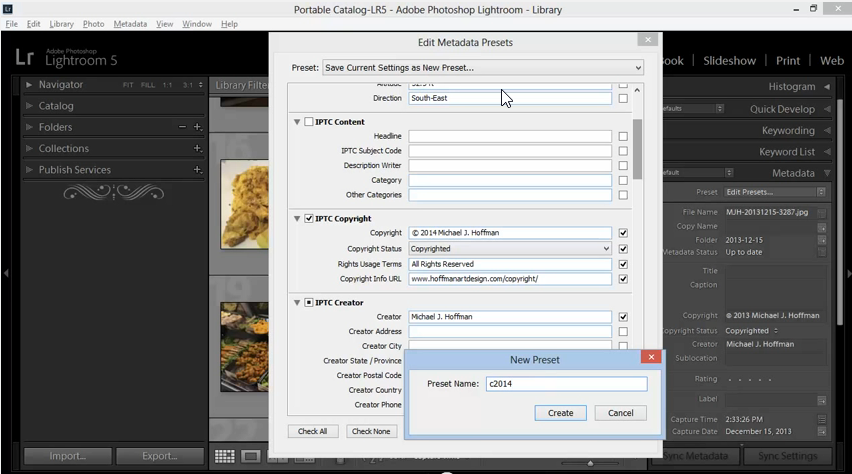Open the Edit menu
Screen dimensions: 852x474
point(34,24)
